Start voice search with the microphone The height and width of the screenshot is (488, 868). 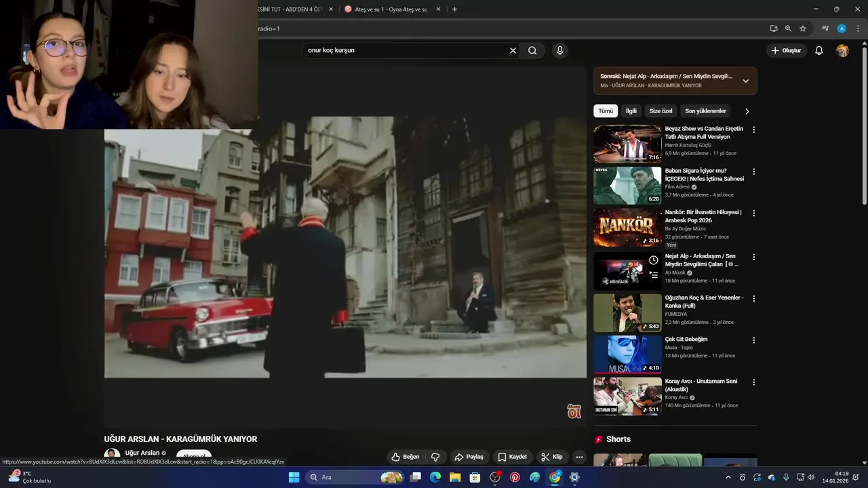pos(559,50)
